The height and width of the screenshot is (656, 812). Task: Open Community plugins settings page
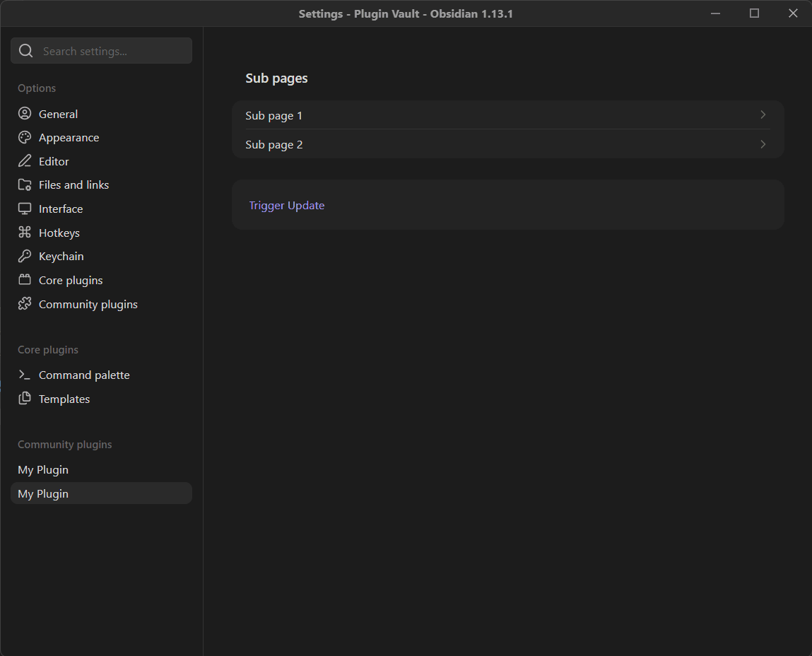point(101,304)
